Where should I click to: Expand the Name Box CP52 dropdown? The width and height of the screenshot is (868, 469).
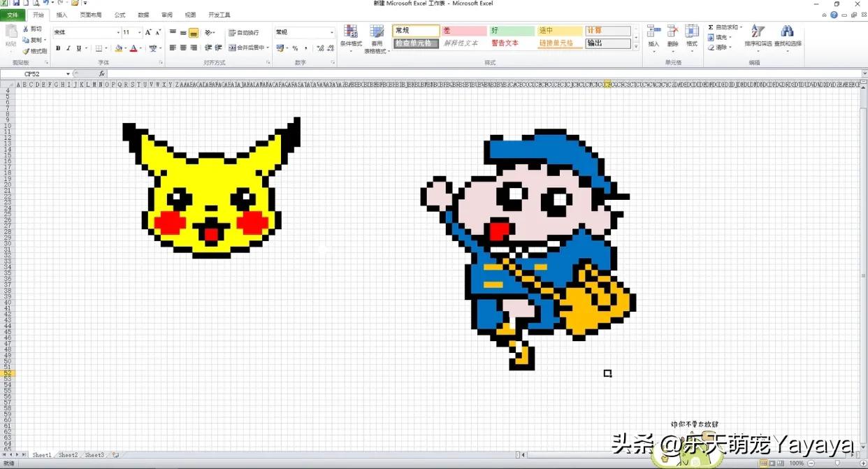tap(68, 73)
